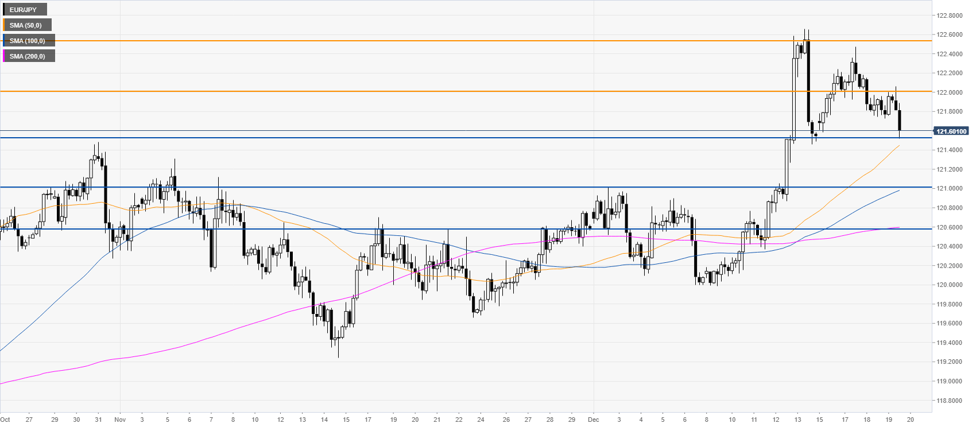The height and width of the screenshot is (427, 980).
Task: Click the 120.0000 price axis label
Action: coord(950,285)
